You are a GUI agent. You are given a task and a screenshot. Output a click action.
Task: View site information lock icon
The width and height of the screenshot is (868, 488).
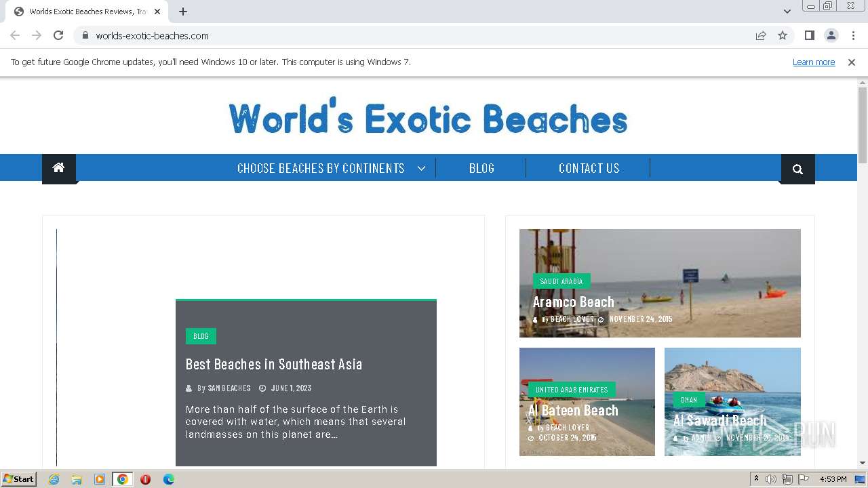[x=85, y=35]
